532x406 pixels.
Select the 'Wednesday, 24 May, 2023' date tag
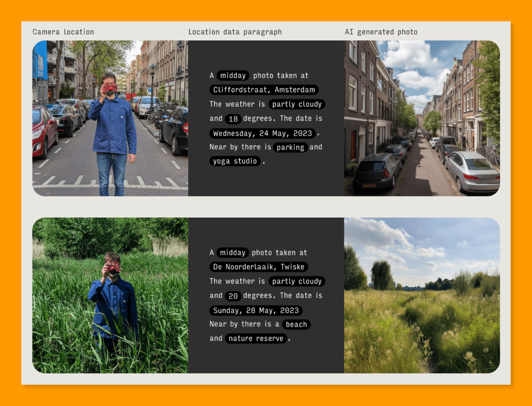pos(262,133)
